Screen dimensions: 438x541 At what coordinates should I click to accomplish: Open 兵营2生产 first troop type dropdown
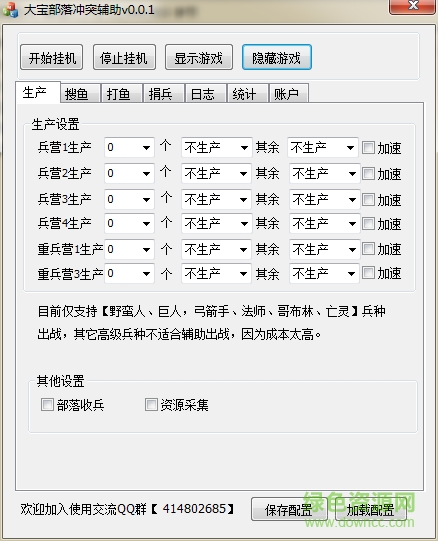pyautogui.click(x=217, y=173)
